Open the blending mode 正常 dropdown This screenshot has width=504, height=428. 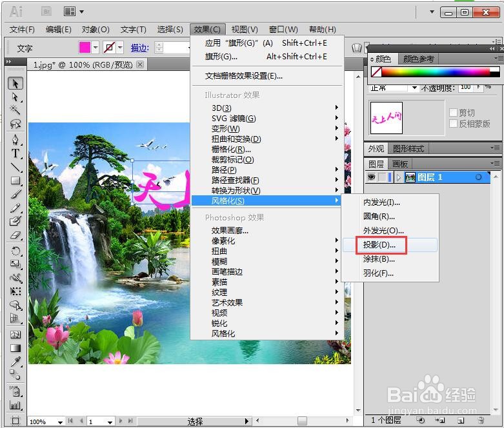tap(414, 88)
